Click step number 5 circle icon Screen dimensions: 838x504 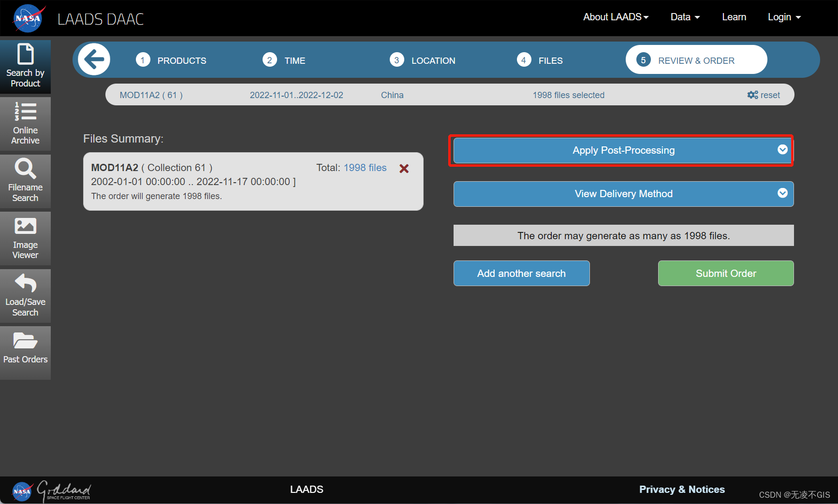[x=643, y=60]
